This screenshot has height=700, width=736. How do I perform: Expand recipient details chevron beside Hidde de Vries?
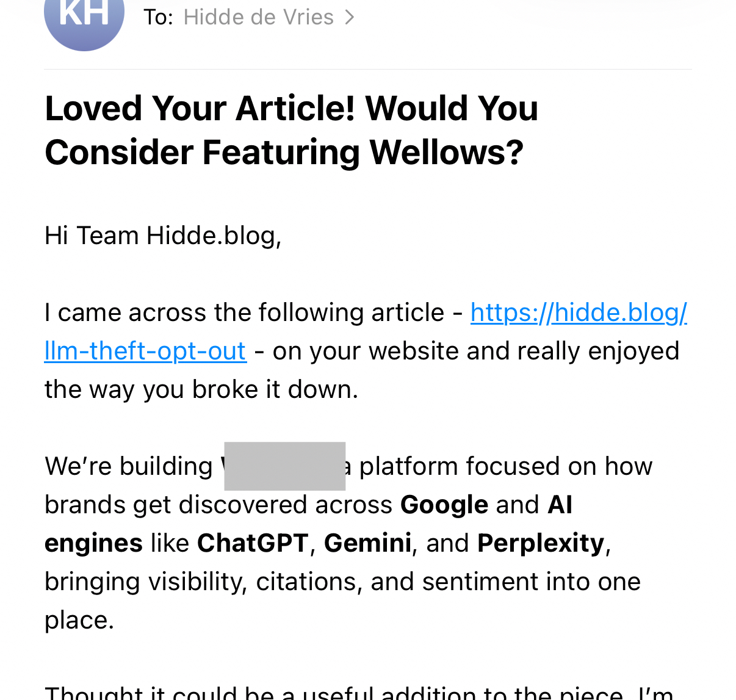point(350,17)
